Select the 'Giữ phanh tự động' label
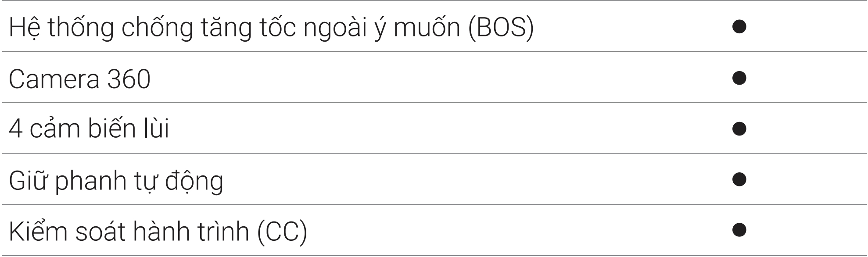Viewport: 868px width, 257px height. 116,181
